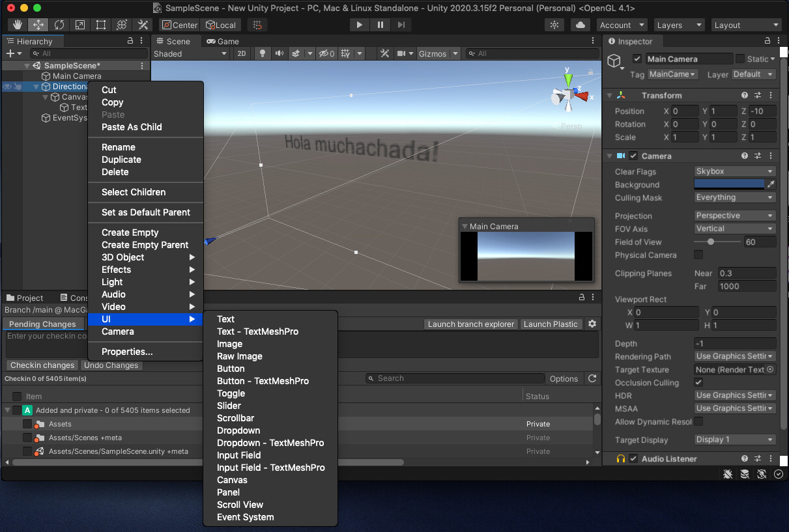Click the Launch Plastic button
Image resolution: width=789 pixels, height=532 pixels.
(x=551, y=324)
